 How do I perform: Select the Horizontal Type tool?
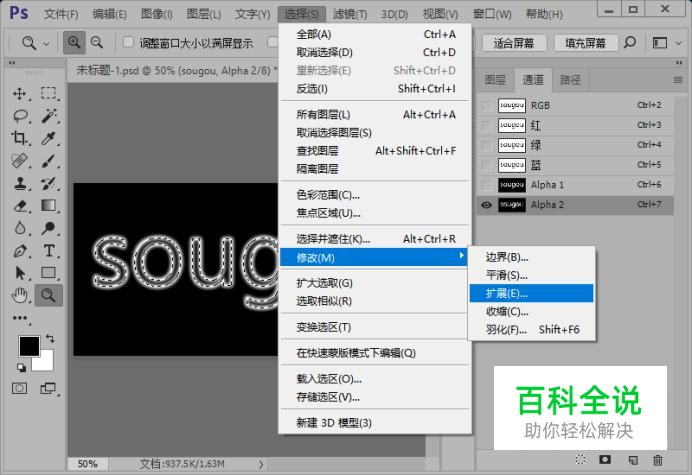[x=49, y=251]
